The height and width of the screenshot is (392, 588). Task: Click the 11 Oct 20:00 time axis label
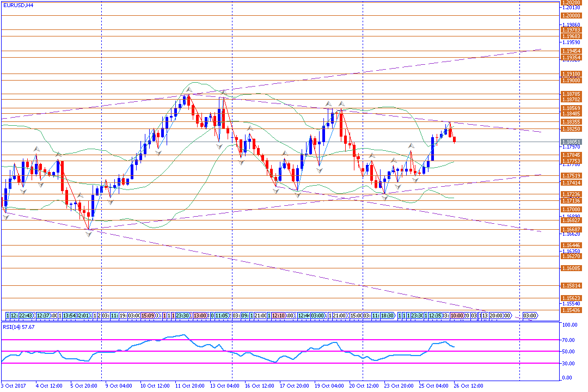coord(191,385)
